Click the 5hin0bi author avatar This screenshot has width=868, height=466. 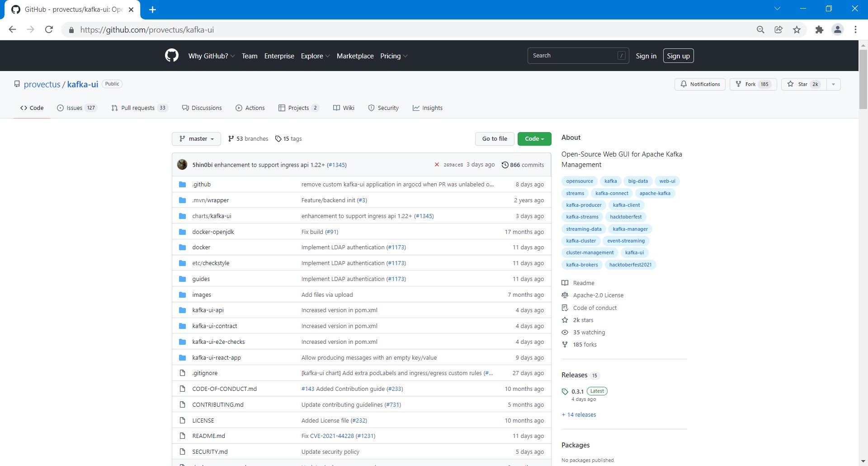coord(182,165)
